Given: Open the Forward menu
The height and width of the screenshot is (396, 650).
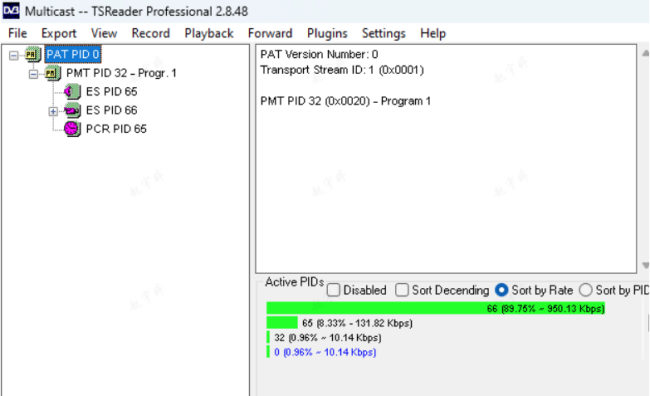Looking at the screenshot, I should click(270, 33).
